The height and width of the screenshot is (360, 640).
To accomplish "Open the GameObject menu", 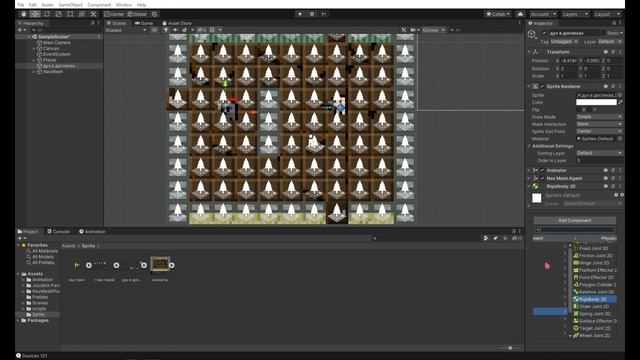I will [71, 5].
